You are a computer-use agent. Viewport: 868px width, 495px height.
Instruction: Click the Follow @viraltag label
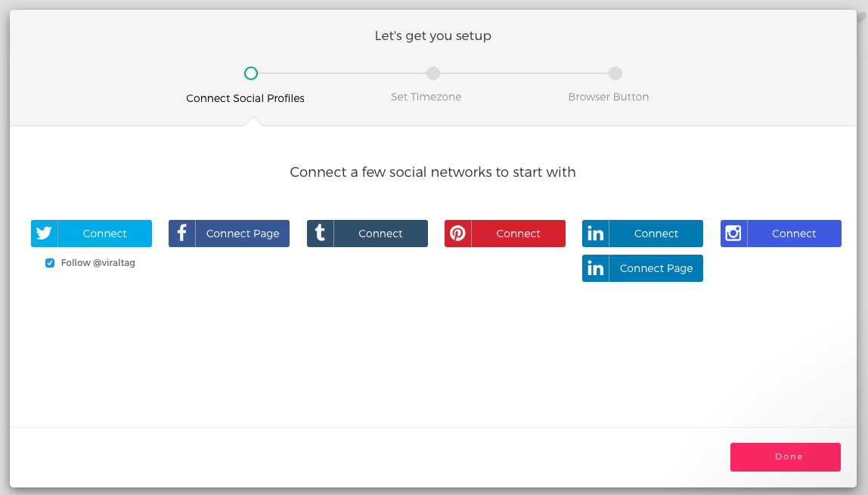coord(98,263)
